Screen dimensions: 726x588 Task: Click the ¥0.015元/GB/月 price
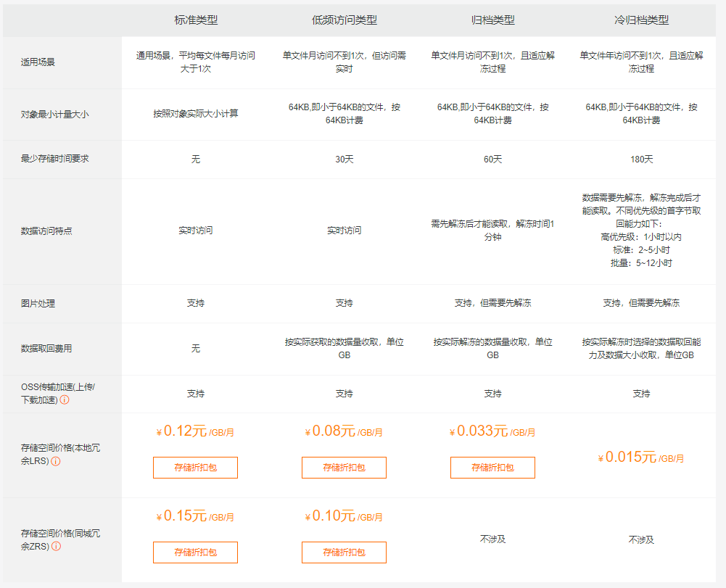[x=641, y=457]
